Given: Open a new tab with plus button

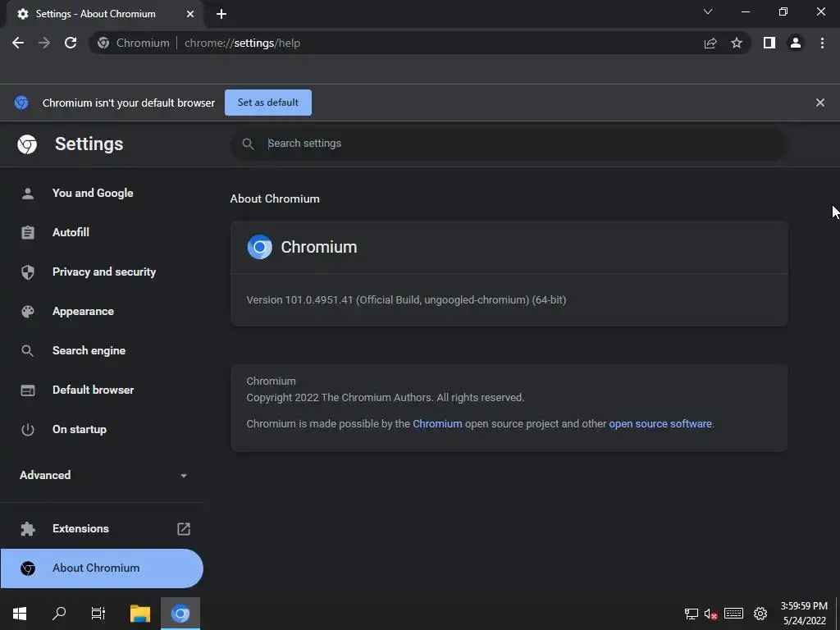Looking at the screenshot, I should pos(221,14).
